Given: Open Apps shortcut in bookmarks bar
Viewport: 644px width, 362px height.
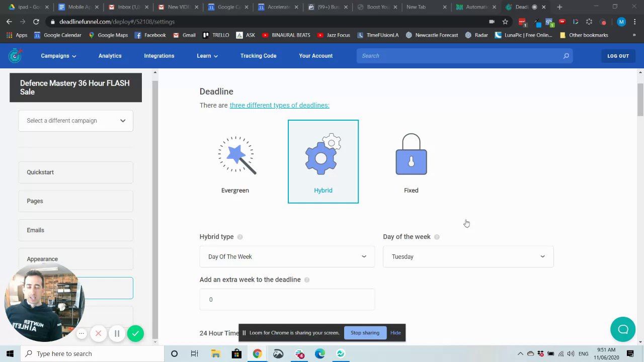Looking at the screenshot, I should [17, 35].
